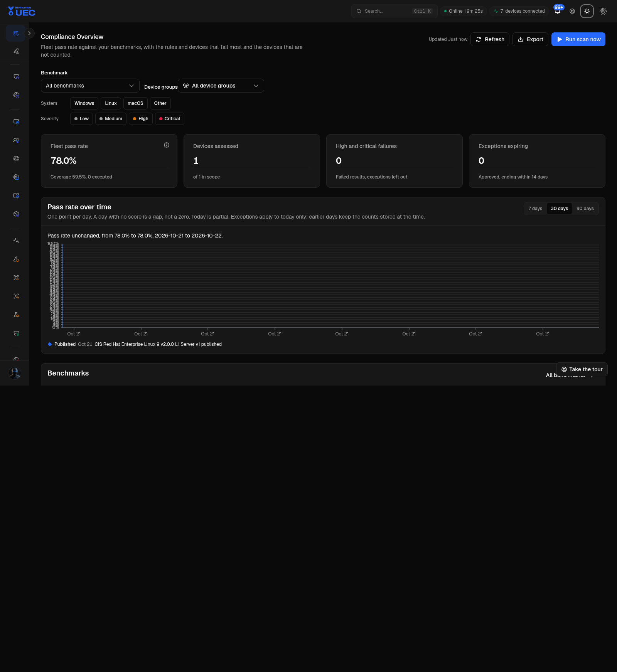This screenshot has height=672, width=617.
Task: Click the Search input field
Action: 394,11
